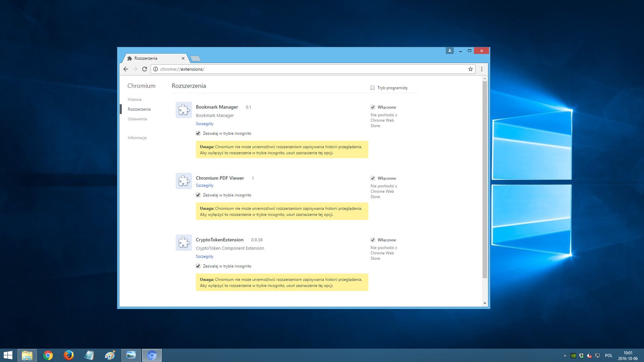Image resolution: width=644 pixels, height=362 pixels.
Task: Open Szczegóły link for Chromium PDF Viewer
Action: click(205, 185)
